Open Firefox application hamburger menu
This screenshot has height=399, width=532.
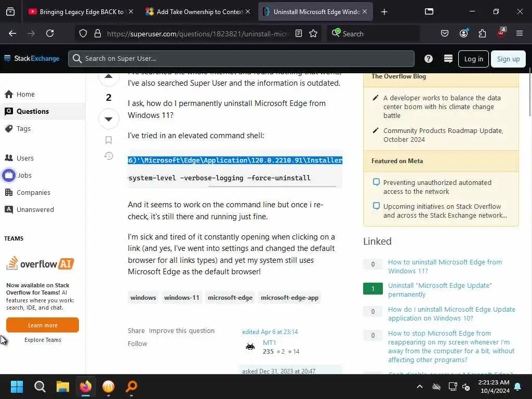[520, 33]
